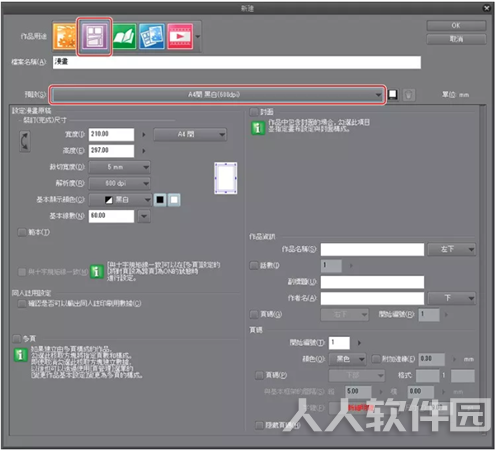Select the blue picture-collage work type icon
Viewport: 496px width, 450px height.
pyautogui.click(x=152, y=36)
